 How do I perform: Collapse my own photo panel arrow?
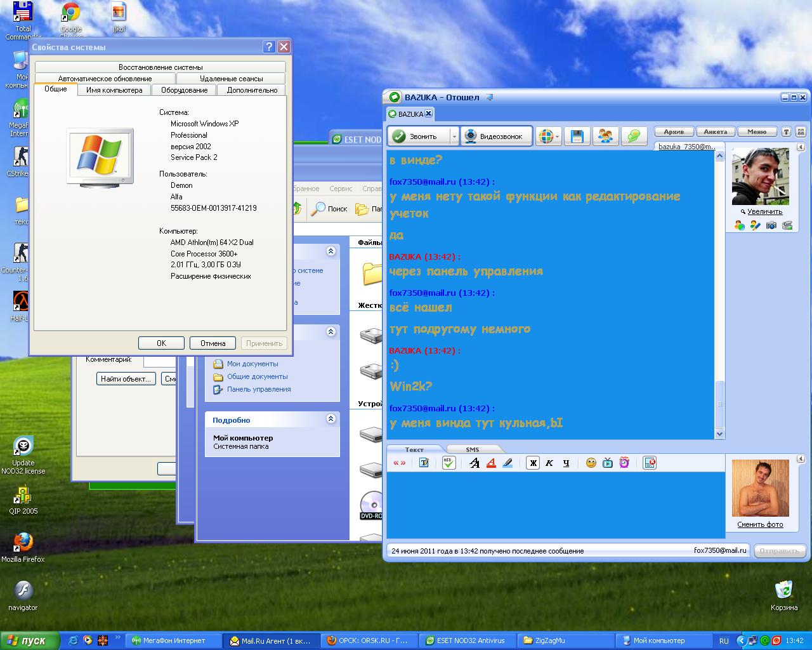[801, 459]
